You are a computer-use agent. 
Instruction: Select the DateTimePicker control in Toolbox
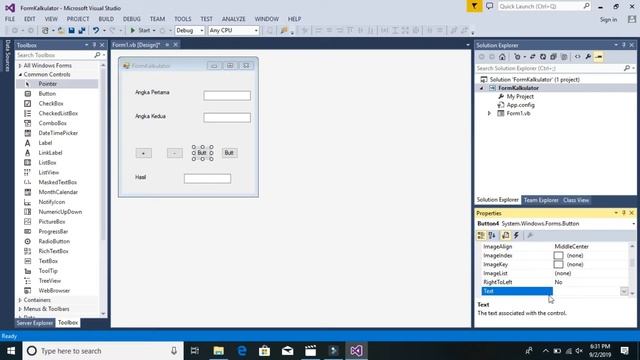(x=58, y=133)
